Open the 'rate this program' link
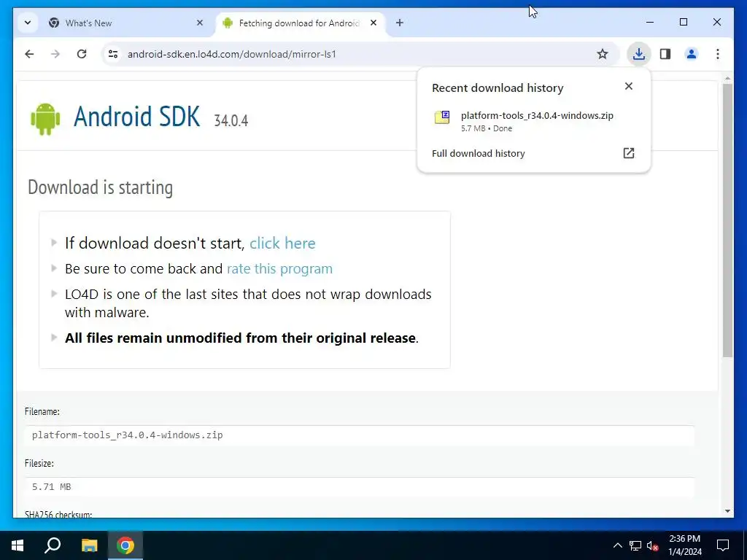 point(279,268)
